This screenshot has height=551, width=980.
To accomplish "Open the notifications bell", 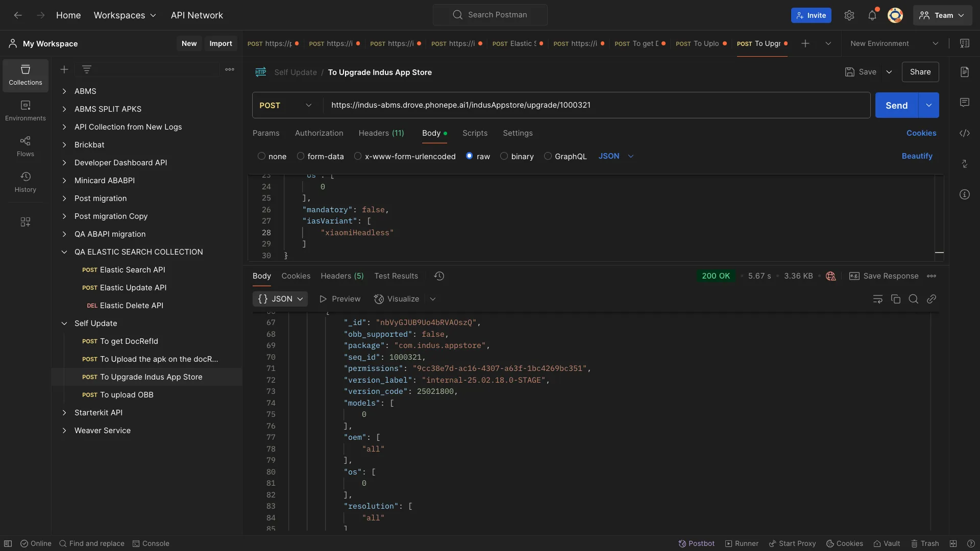I will click(x=872, y=15).
